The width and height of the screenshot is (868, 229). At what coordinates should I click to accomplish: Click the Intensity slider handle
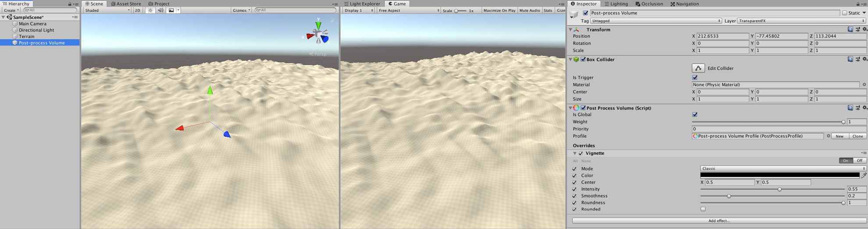779,189
